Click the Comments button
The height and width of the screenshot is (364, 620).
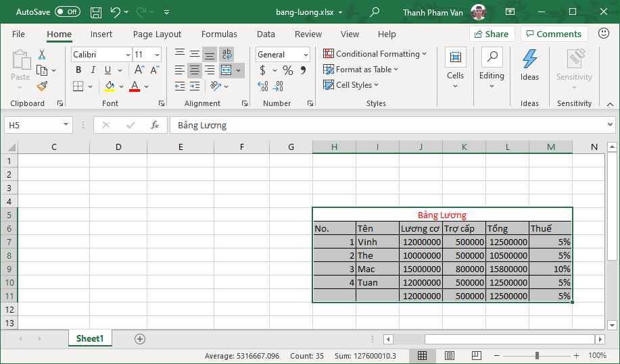(554, 34)
